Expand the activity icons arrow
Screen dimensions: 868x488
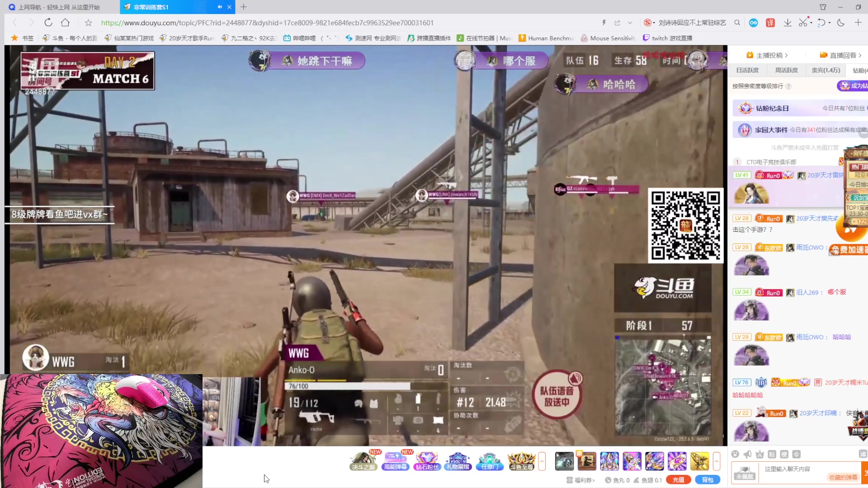pyautogui.click(x=542, y=461)
